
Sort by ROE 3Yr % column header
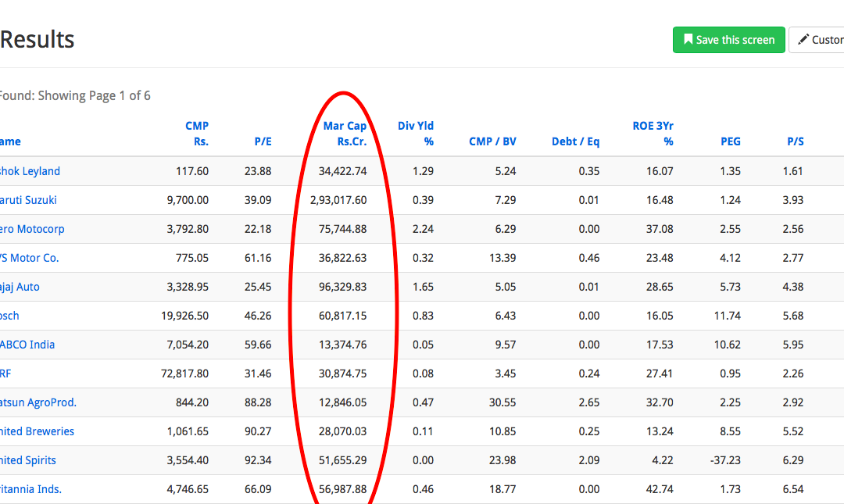653,134
